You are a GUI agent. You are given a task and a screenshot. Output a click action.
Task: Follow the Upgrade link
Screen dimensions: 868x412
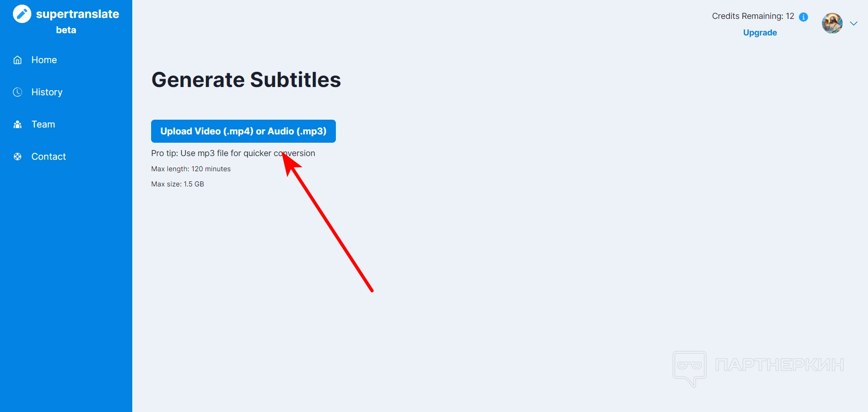pyautogui.click(x=760, y=33)
